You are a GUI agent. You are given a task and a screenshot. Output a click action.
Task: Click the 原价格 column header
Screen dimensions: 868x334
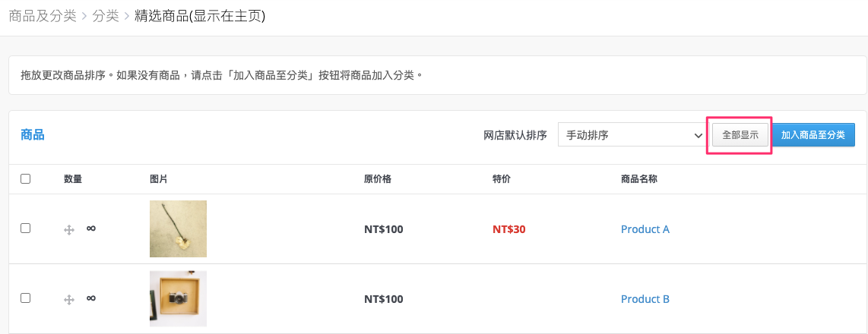pyautogui.click(x=378, y=178)
